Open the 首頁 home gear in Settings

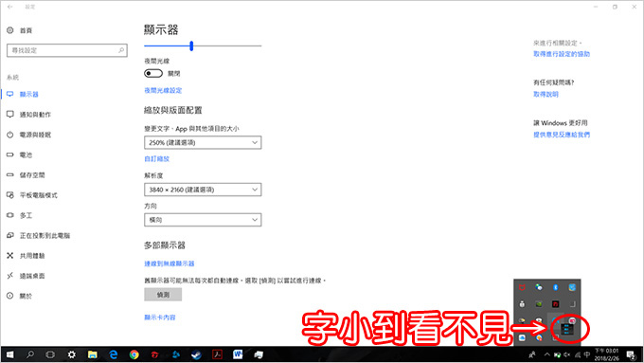(10, 30)
